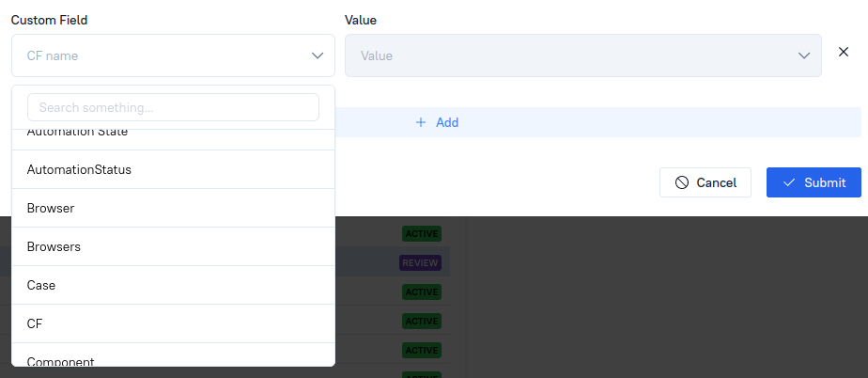The height and width of the screenshot is (378, 868).
Task: Select AutomationStatus from the list
Action: coord(79,170)
